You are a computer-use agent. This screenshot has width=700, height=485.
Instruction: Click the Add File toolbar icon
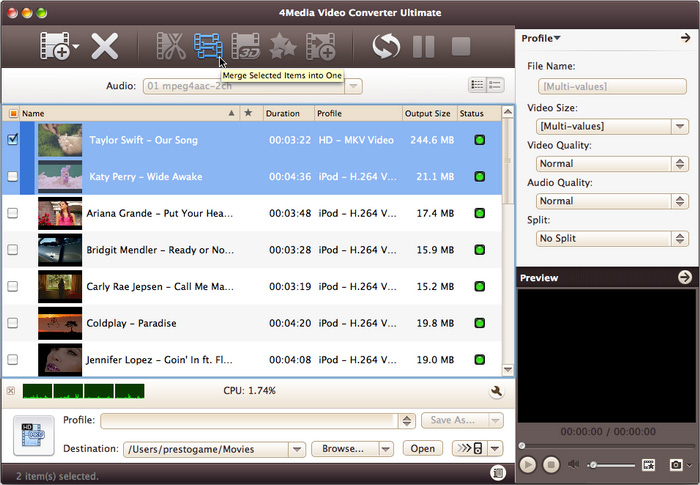coord(56,46)
